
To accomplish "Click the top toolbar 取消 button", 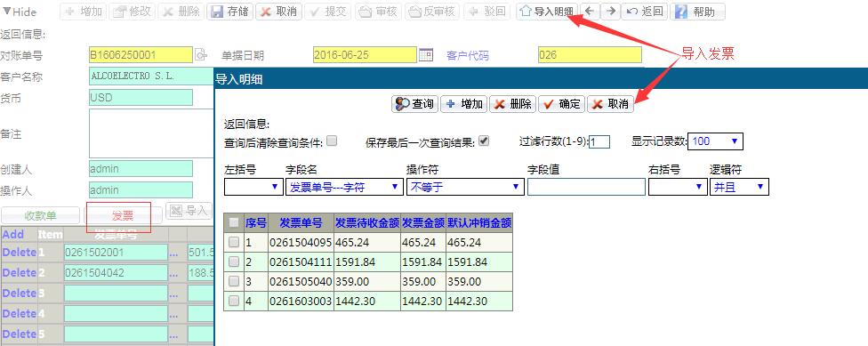I will click(x=278, y=12).
